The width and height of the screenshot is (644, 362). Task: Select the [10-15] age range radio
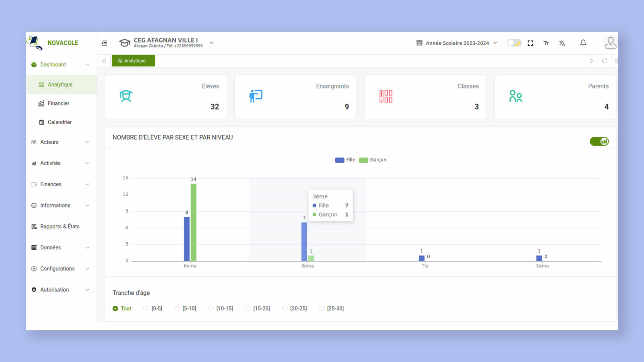[x=211, y=308]
